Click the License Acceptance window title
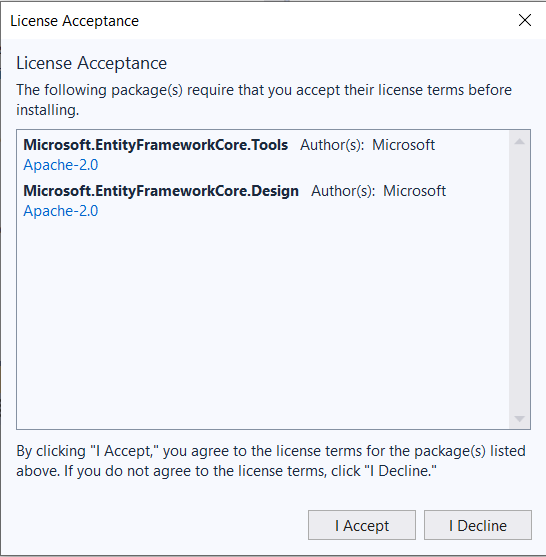This screenshot has height=557, width=546. (75, 21)
